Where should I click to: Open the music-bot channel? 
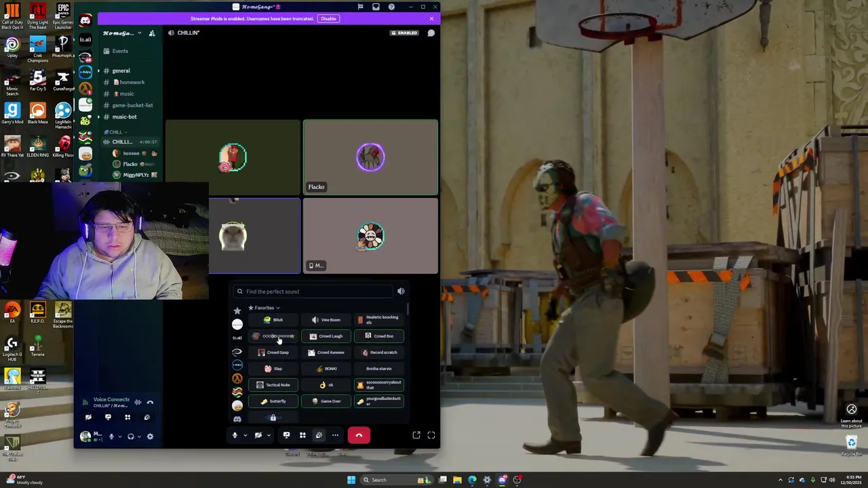click(129, 117)
